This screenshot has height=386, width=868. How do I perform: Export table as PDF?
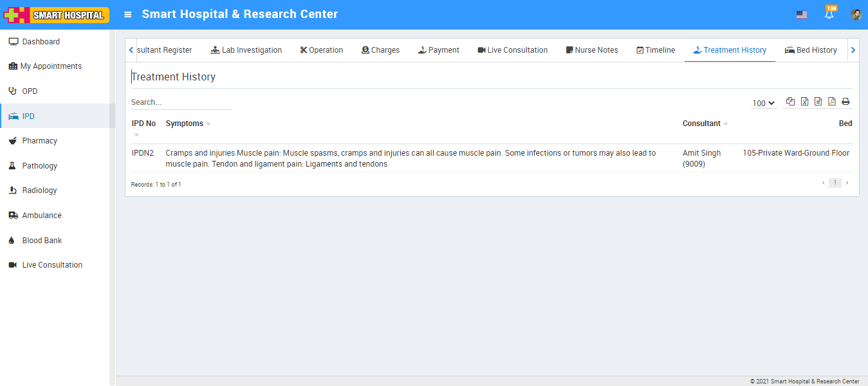[x=831, y=102]
